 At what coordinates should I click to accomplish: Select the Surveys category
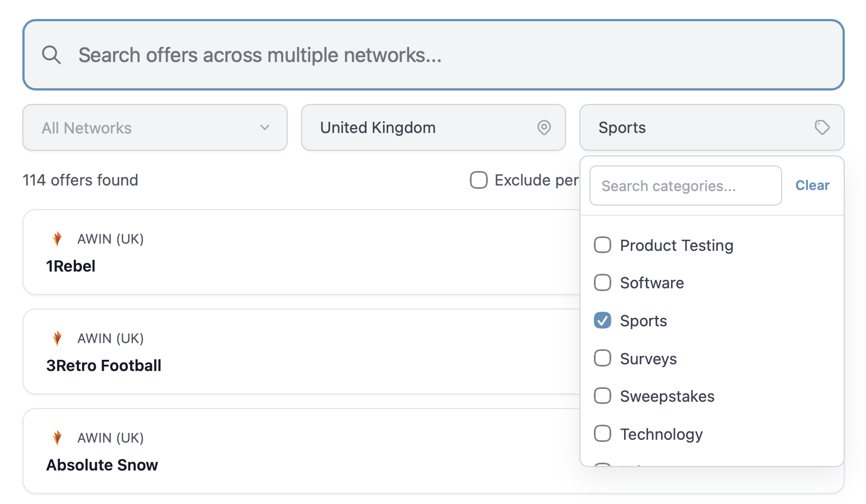pos(602,358)
